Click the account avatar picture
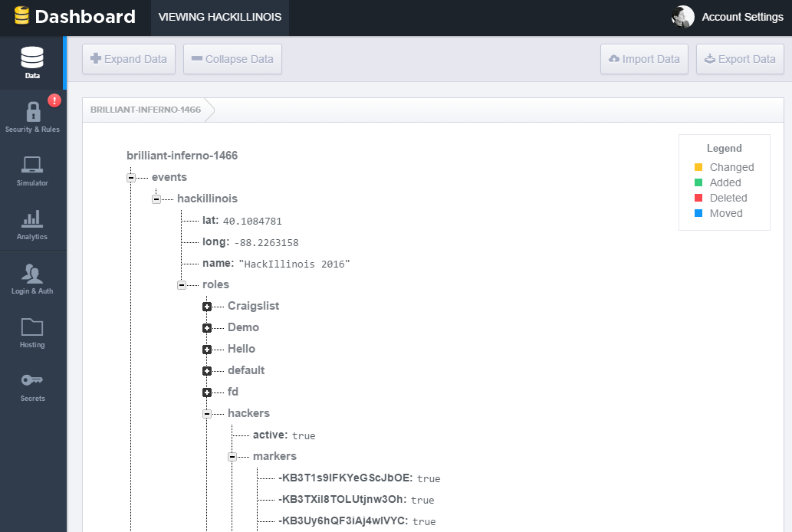This screenshot has width=792, height=532. [682, 17]
